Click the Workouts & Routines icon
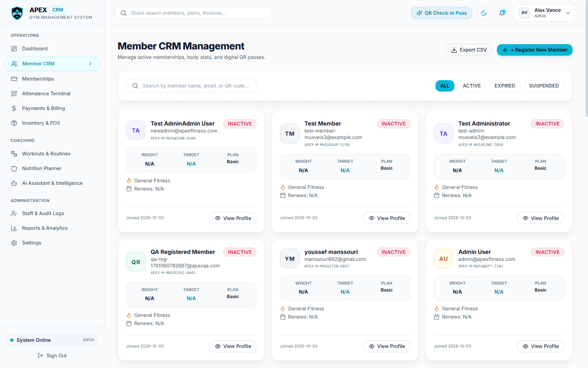588x368 pixels. (14, 154)
